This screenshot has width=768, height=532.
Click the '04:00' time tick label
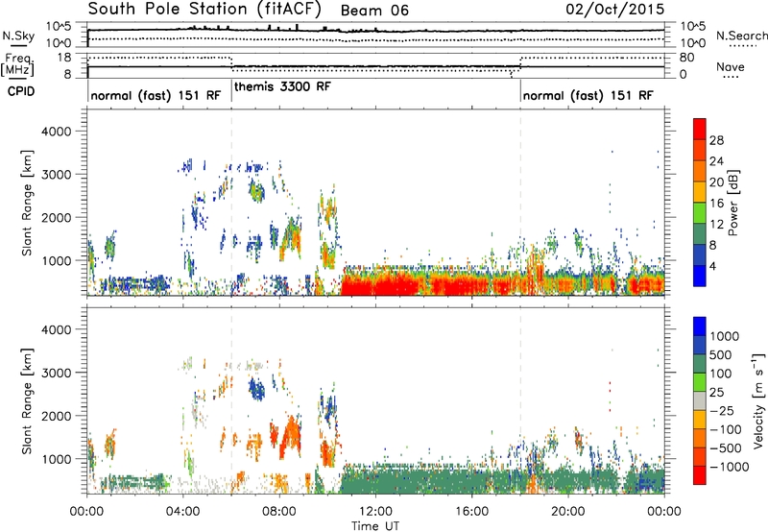point(182,512)
